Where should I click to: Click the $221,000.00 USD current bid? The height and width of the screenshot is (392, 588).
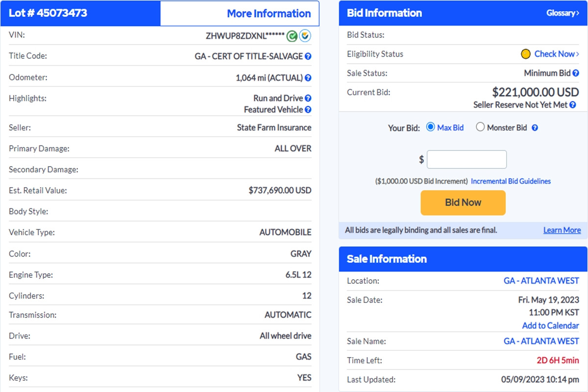[536, 92]
